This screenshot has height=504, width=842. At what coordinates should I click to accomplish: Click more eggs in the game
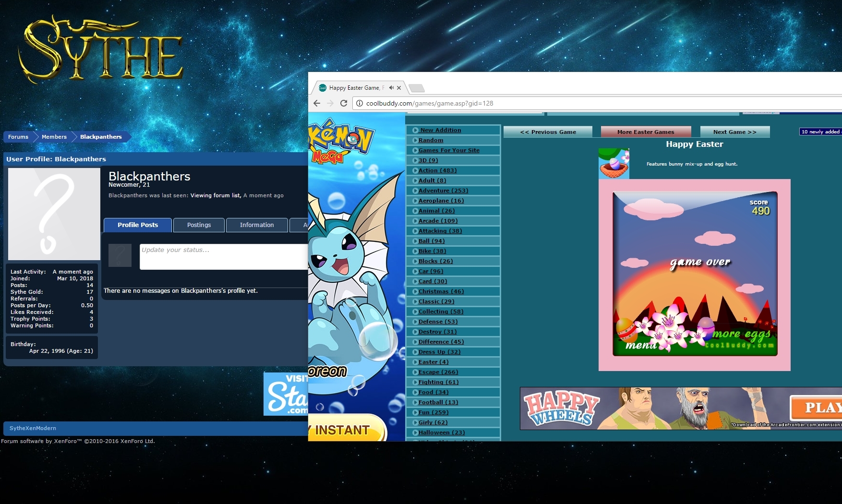click(x=742, y=334)
